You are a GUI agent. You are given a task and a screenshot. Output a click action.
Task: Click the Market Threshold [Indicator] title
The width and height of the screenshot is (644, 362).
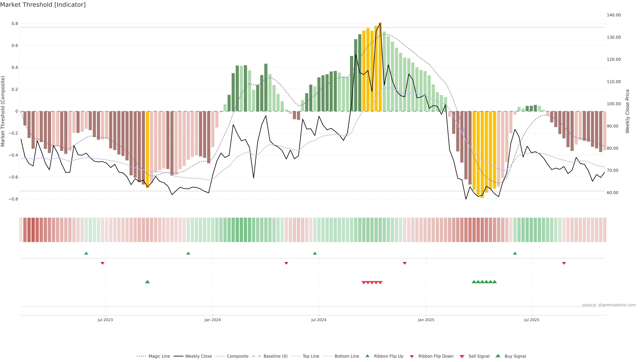[x=43, y=5]
